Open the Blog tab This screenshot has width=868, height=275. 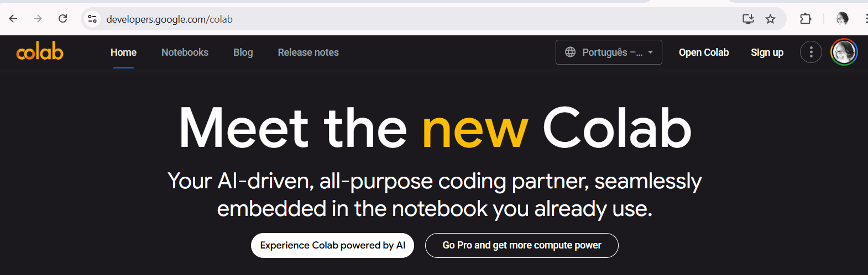tap(243, 52)
